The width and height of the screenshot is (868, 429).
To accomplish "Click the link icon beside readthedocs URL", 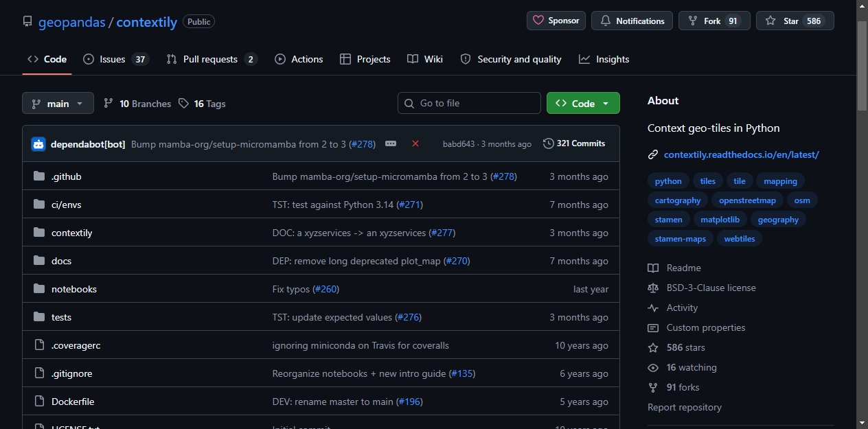I will click(653, 154).
